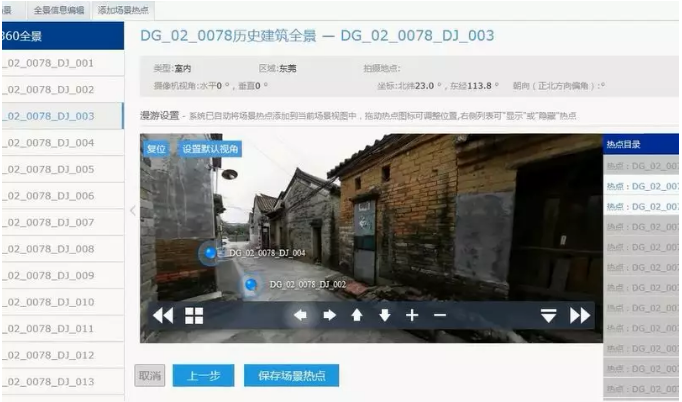Pan the panorama right with right arrow

coord(329,316)
